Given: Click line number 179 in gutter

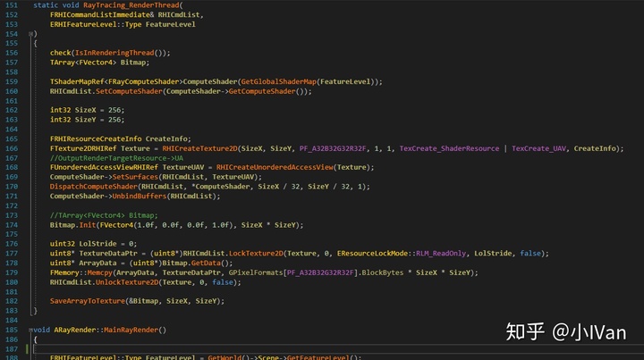Looking at the screenshot, I should [x=12, y=272].
